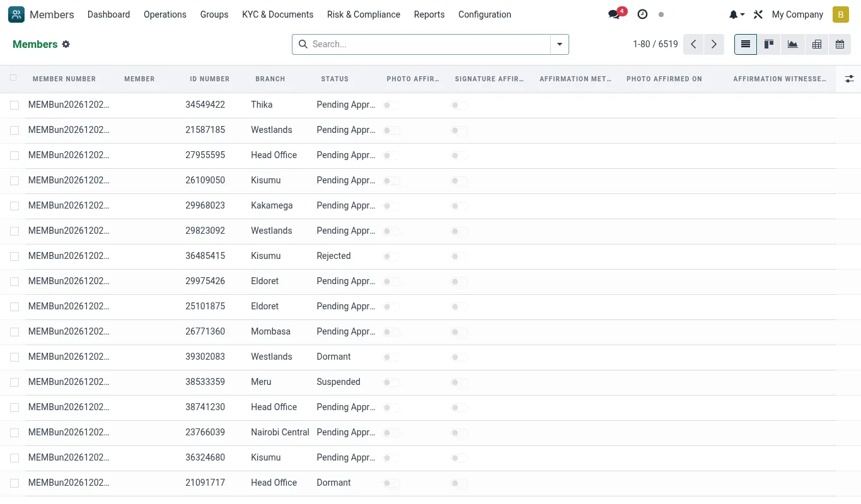This screenshot has width=861, height=504.
Task: Click ID number 29823092
Action: 205,231
